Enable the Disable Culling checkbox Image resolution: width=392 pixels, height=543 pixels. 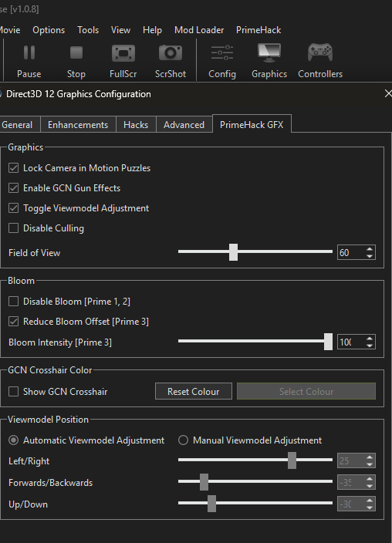[14, 228]
